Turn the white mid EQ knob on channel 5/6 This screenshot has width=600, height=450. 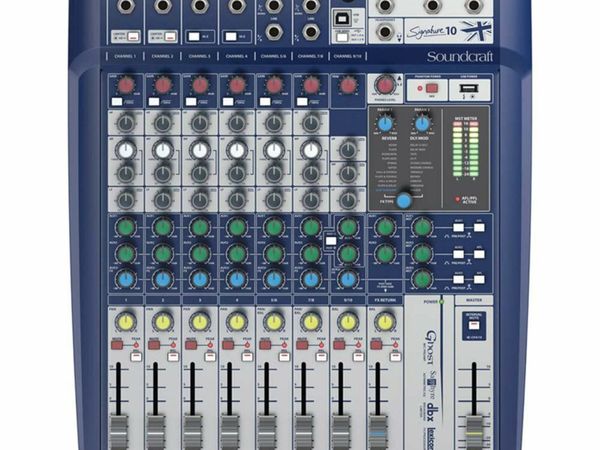coord(274,150)
